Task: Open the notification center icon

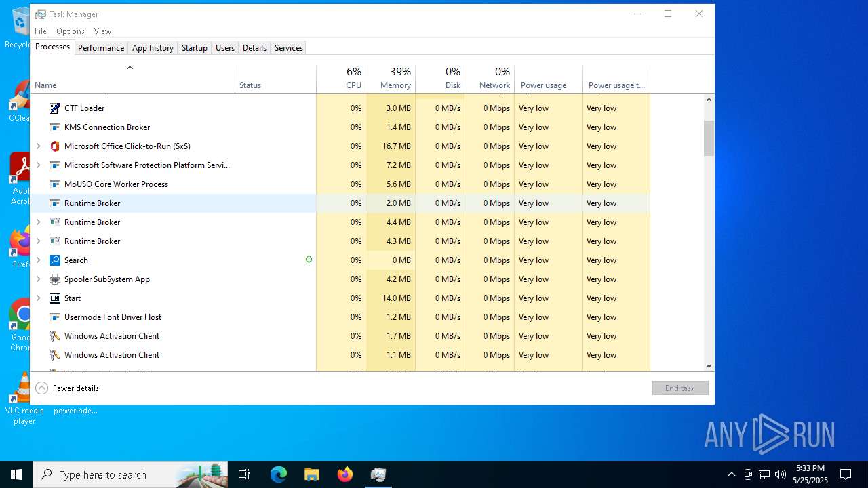Action: [846, 474]
